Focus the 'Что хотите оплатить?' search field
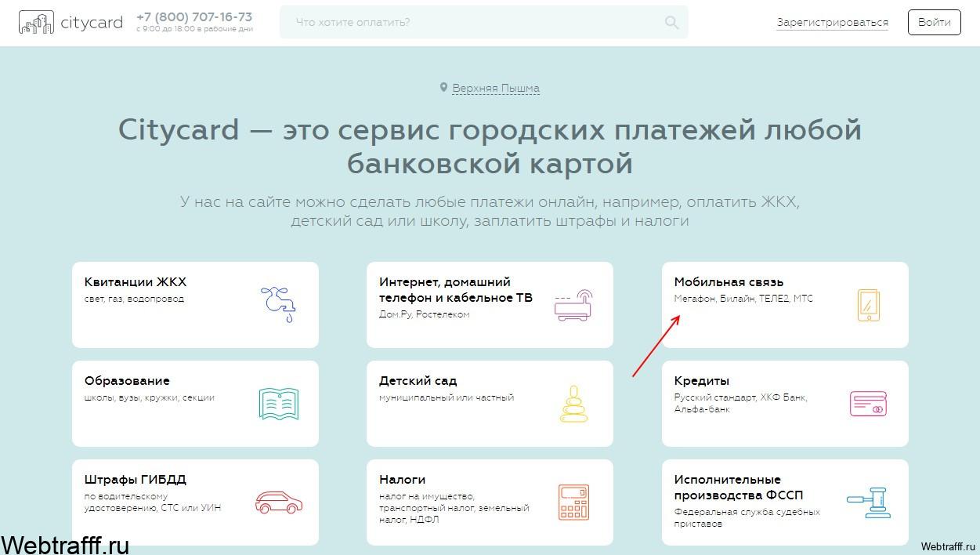 click(x=483, y=23)
